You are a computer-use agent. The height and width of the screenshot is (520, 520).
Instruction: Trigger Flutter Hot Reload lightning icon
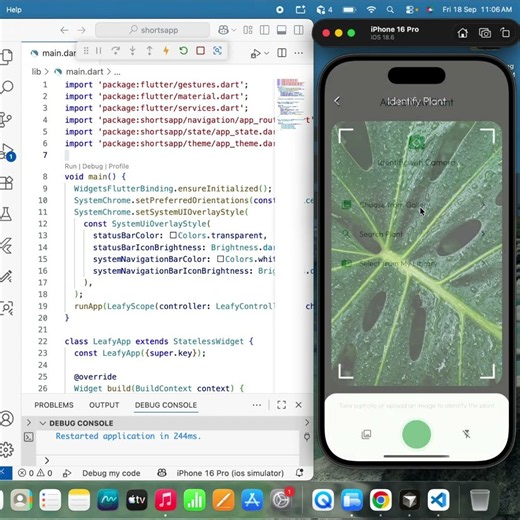(166, 51)
